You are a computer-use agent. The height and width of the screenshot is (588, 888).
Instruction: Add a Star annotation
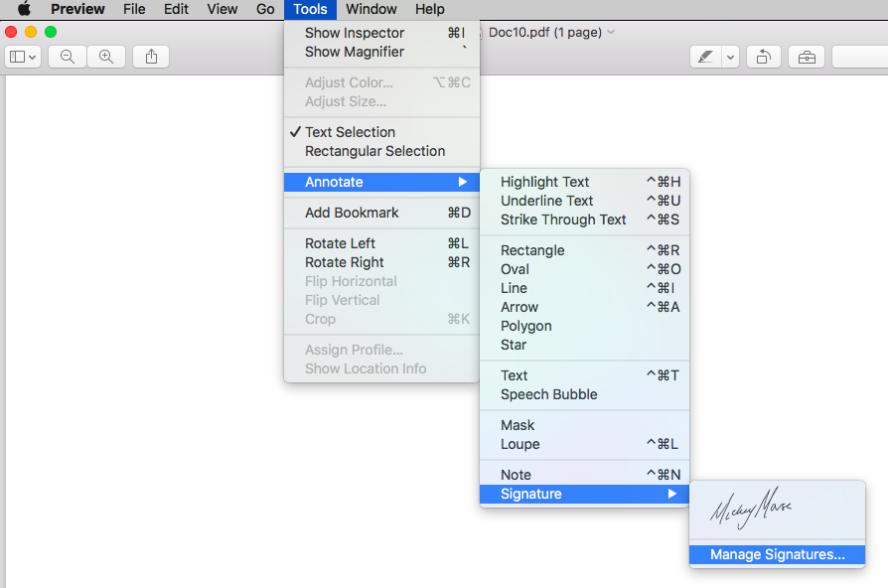point(584,345)
